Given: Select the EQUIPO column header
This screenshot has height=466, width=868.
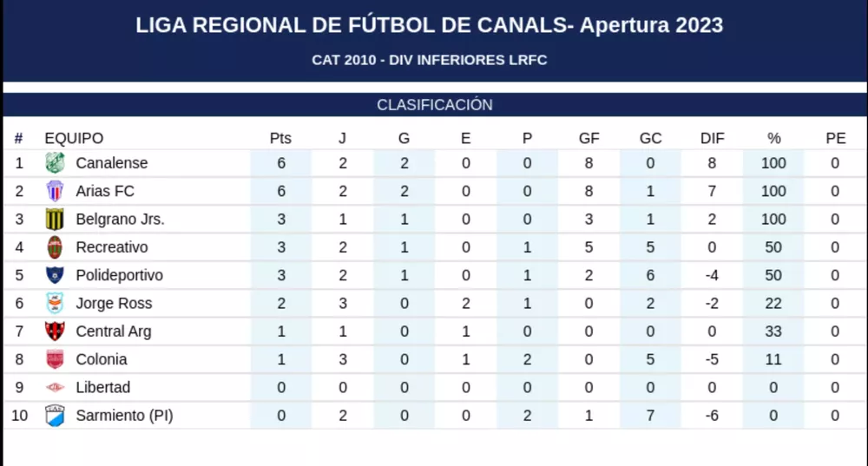Looking at the screenshot, I should click(74, 138).
